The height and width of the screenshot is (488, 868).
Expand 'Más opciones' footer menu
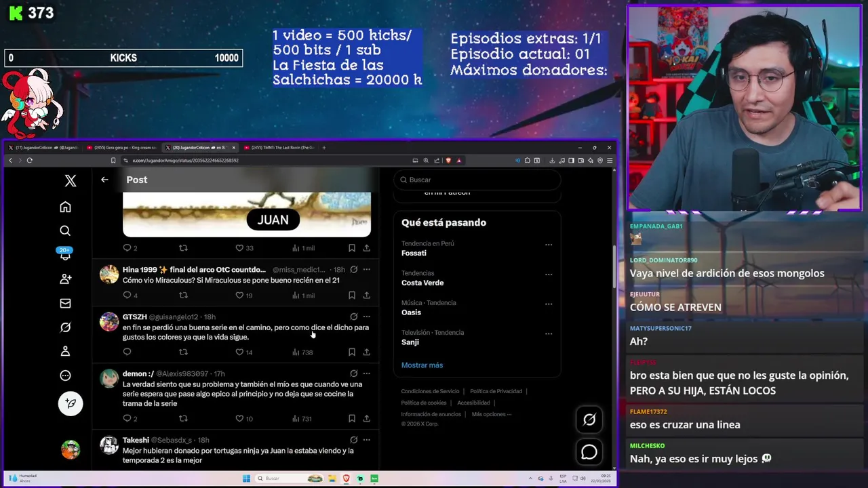tap(492, 414)
